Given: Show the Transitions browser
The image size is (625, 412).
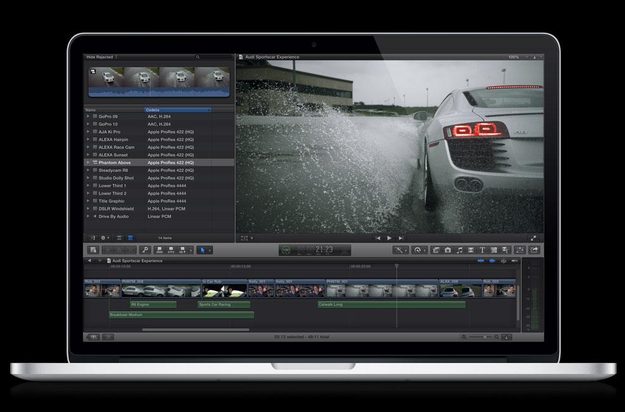Looking at the screenshot, I should (x=471, y=250).
